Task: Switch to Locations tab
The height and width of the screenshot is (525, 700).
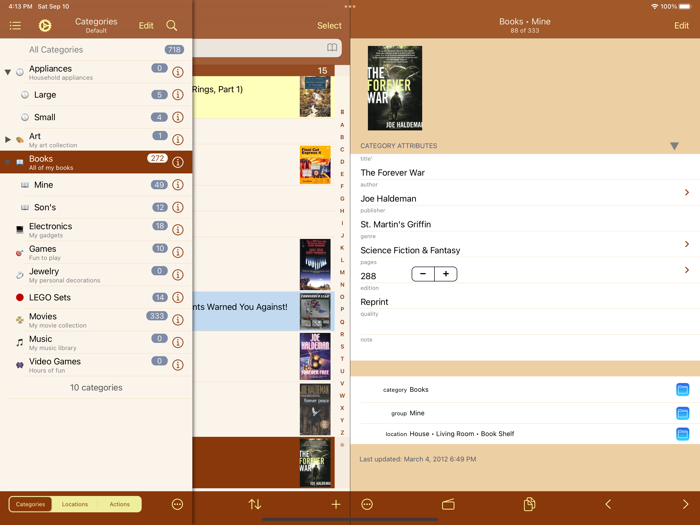Action: pos(75,504)
